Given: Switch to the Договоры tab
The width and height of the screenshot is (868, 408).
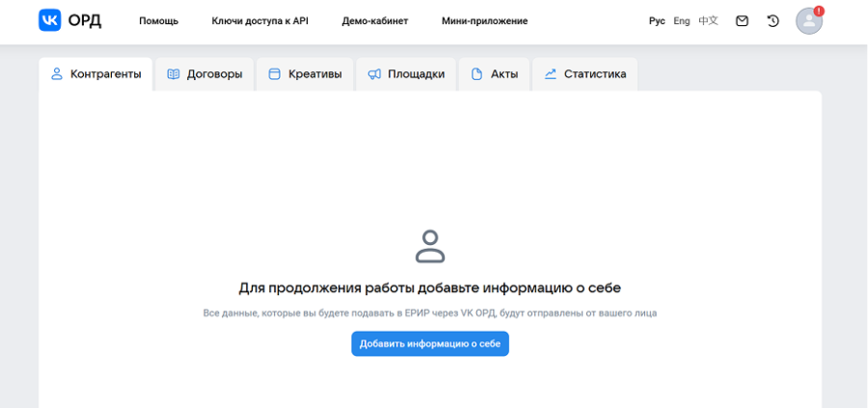Looking at the screenshot, I should pos(204,74).
